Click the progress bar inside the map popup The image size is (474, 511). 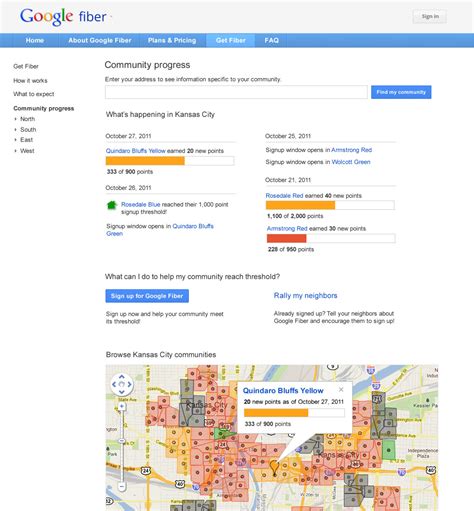pyautogui.click(x=294, y=413)
